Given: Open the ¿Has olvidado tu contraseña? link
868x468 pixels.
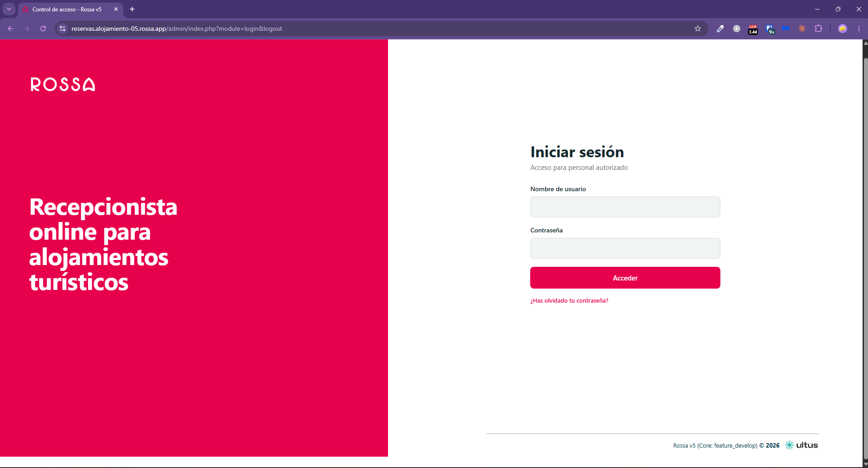Looking at the screenshot, I should click(x=569, y=300).
